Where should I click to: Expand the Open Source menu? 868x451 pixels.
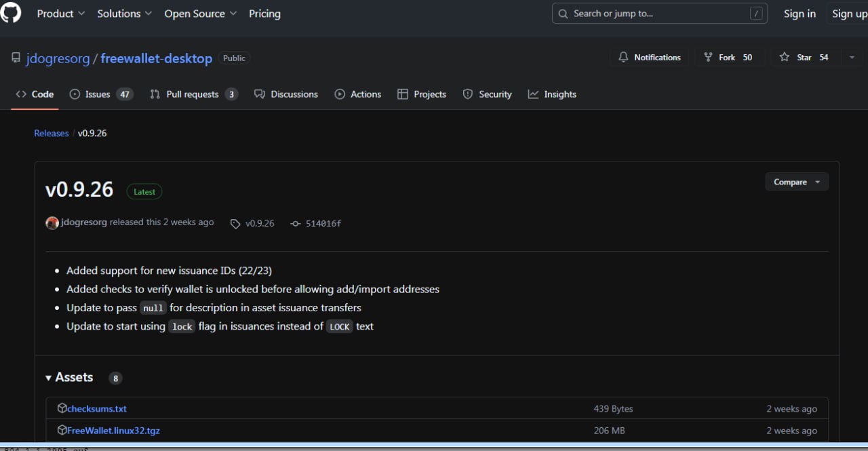[x=201, y=14]
